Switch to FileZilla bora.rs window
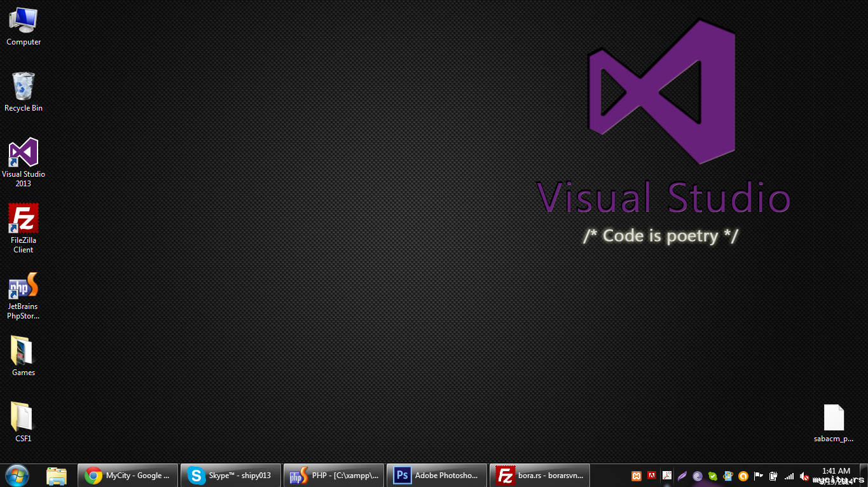The image size is (868, 487). pos(540,476)
